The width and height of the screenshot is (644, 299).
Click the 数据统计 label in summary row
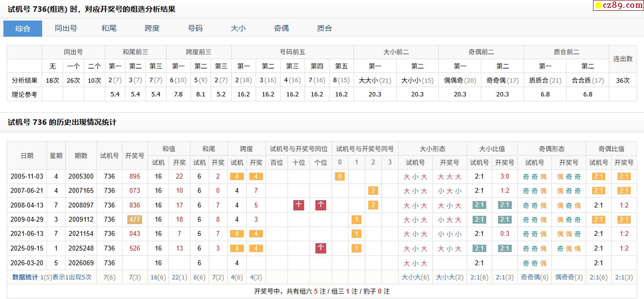pos(25,277)
